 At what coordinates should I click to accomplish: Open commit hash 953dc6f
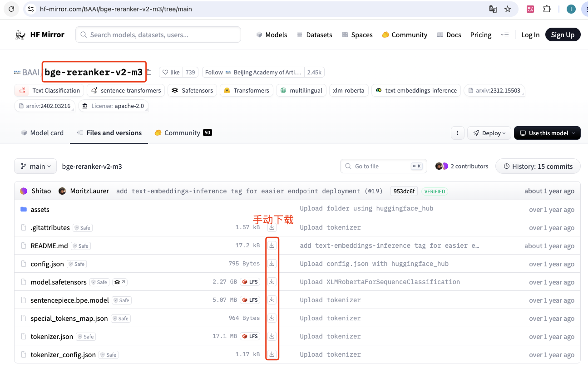pyautogui.click(x=404, y=191)
